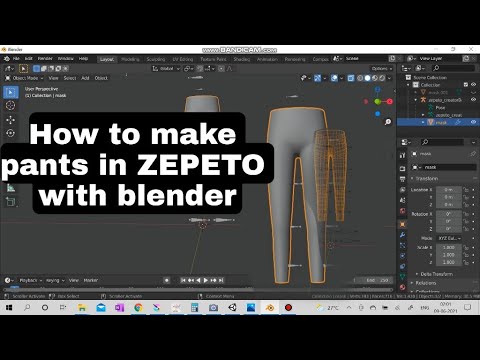The height and width of the screenshot is (360, 480).
Task: Click the outliner search field
Action: pos(453,68)
